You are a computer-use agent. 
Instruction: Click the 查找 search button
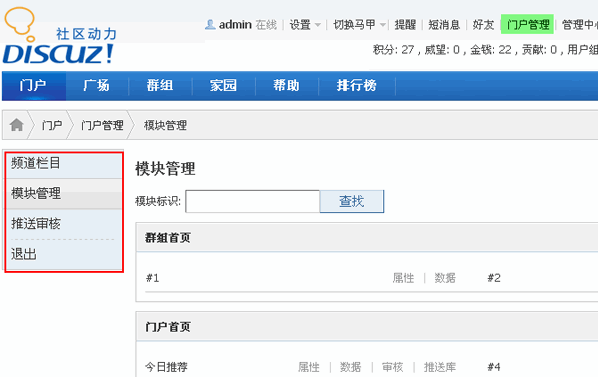point(352,201)
